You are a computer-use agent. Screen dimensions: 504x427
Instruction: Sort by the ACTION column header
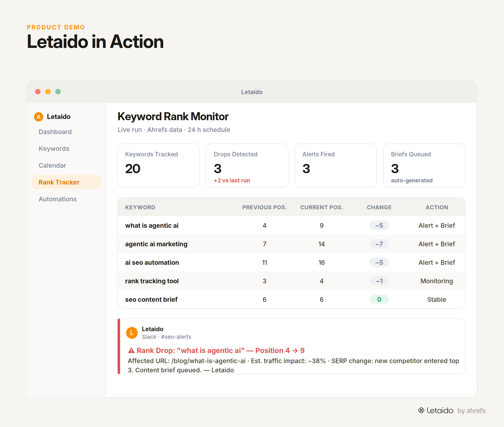pyautogui.click(x=437, y=207)
